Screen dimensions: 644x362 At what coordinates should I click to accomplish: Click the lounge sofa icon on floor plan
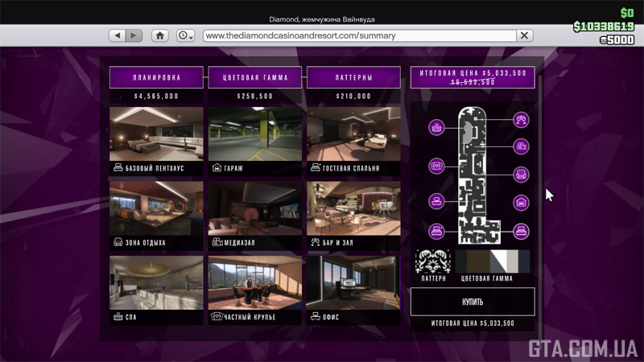[x=521, y=175]
